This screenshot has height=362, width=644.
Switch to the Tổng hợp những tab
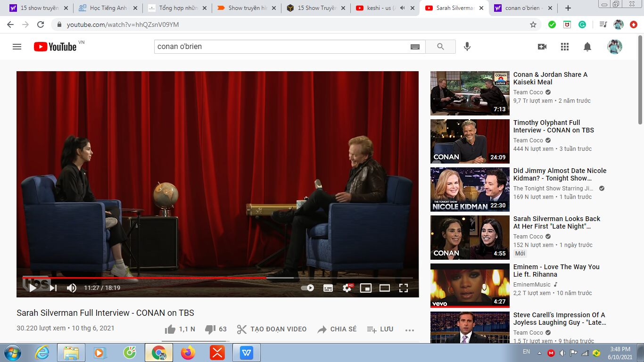pyautogui.click(x=177, y=8)
